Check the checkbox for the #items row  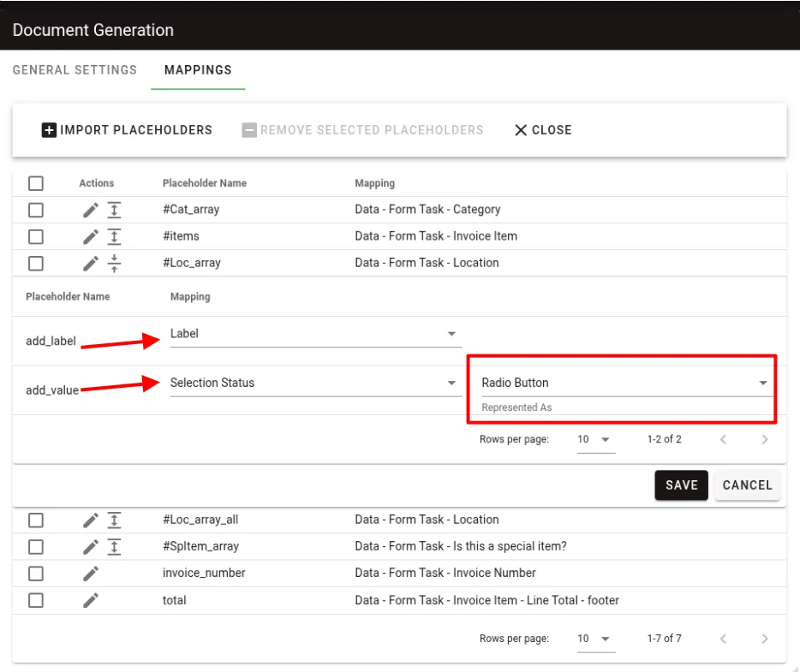coord(35,236)
